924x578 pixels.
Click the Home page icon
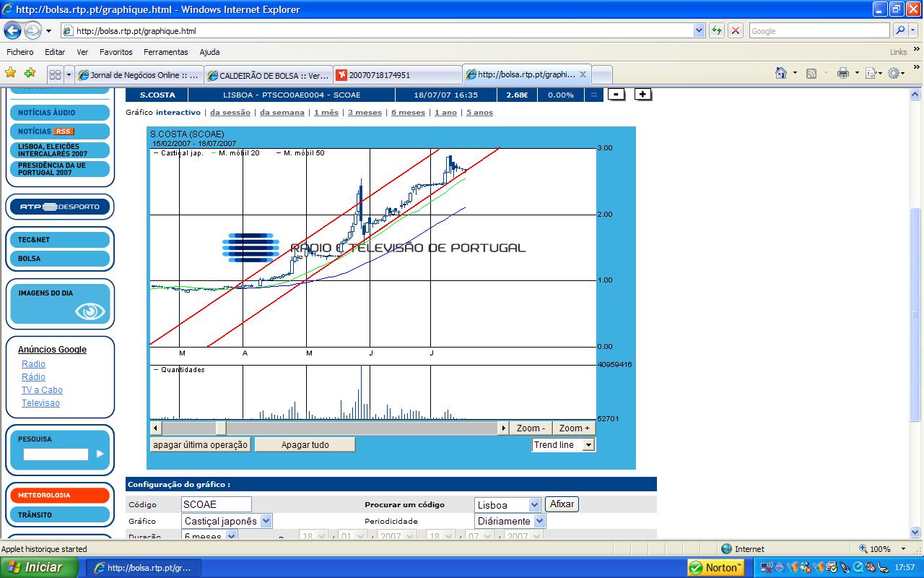click(x=780, y=74)
